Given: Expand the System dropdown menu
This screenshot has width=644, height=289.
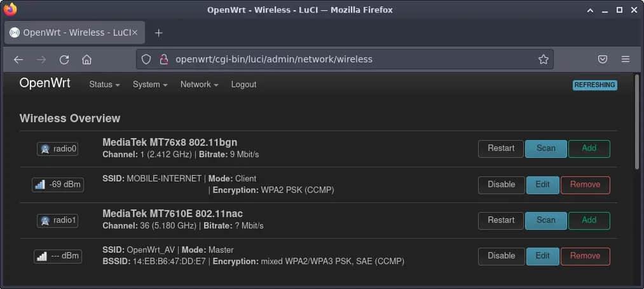Looking at the screenshot, I should pyautogui.click(x=150, y=85).
